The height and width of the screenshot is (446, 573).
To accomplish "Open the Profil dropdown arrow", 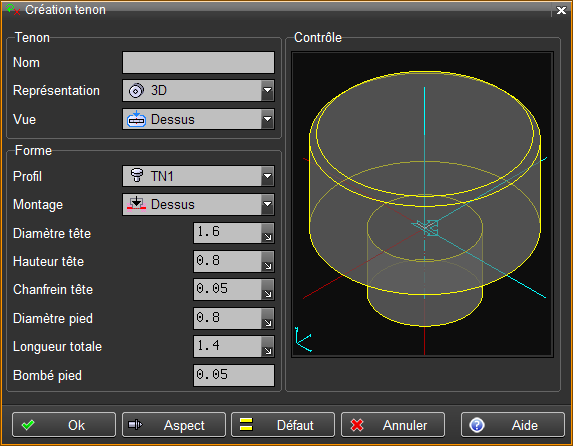I will 267,176.
